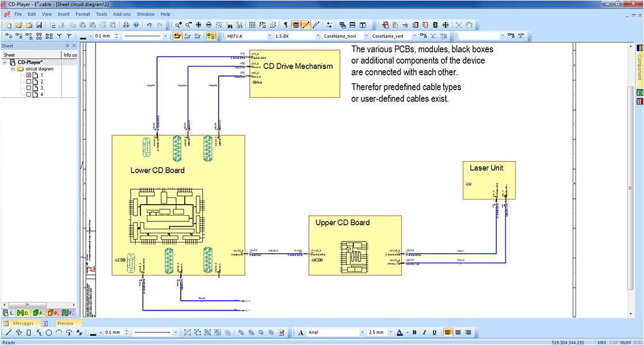Viewport: 644px width, 345px height.
Task: Select the circle drawing tool
Action: pyautogui.click(x=49, y=332)
